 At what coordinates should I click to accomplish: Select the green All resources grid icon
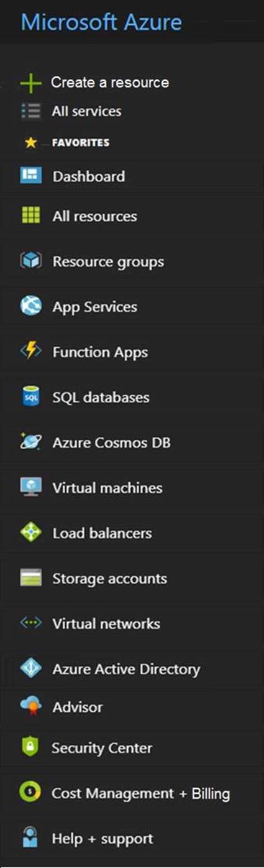tap(30, 216)
